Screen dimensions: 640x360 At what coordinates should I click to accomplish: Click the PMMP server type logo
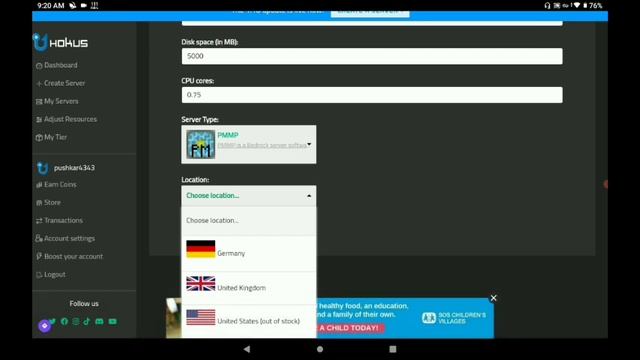click(x=200, y=144)
